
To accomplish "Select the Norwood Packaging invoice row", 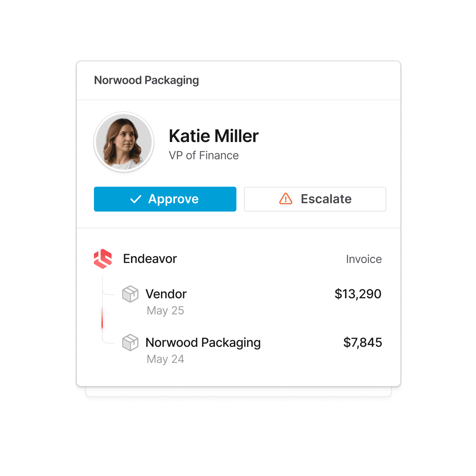I will (252, 350).
